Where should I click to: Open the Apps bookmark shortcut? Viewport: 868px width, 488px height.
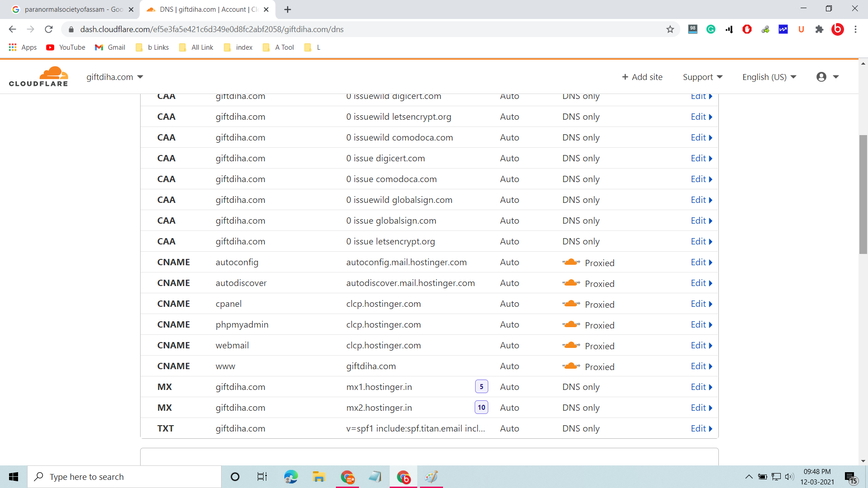pyautogui.click(x=23, y=47)
